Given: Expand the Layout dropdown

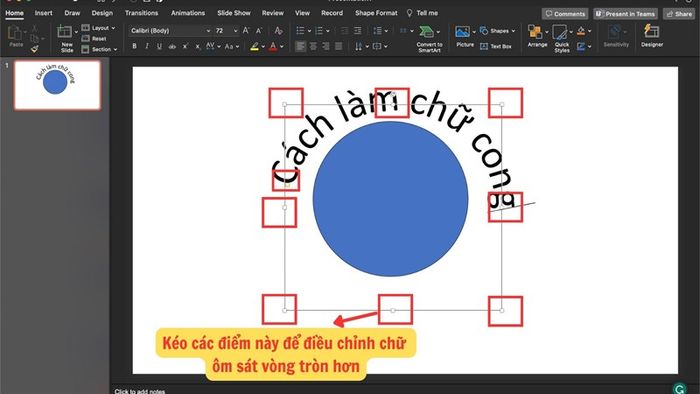Looking at the screenshot, I should (x=99, y=28).
